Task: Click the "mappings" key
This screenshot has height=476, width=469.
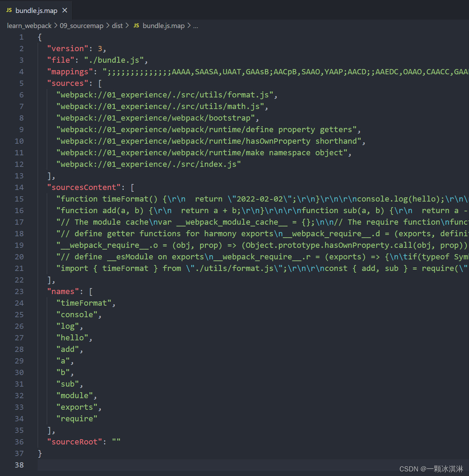Action: (x=70, y=72)
